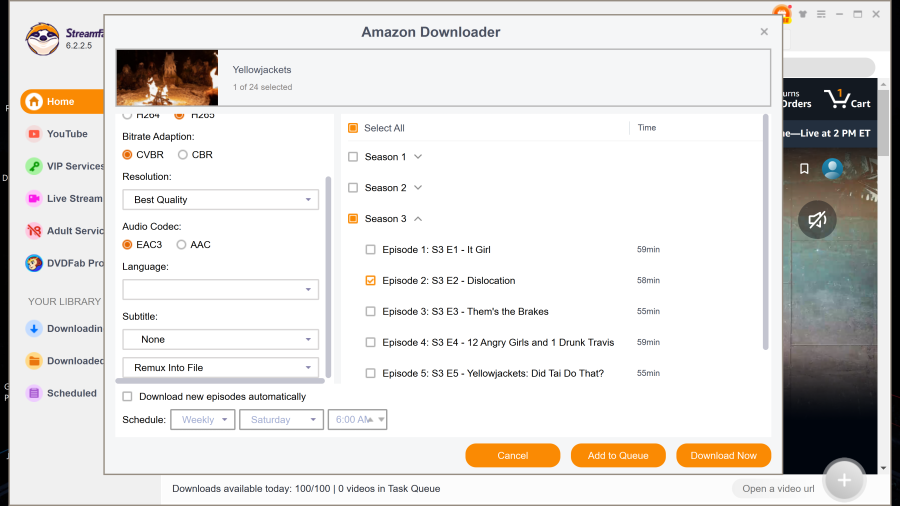Open Live Stream section
900x506 pixels.
[x=62, y=198]
